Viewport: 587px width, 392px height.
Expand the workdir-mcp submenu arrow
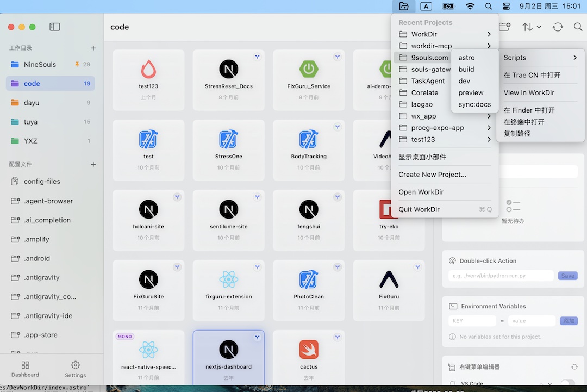(x=489, y=46)
